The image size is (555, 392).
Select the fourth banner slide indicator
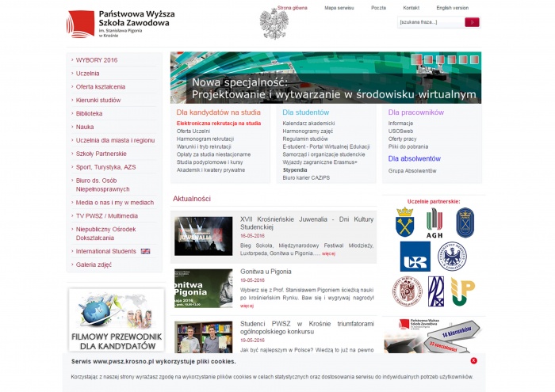(452, 59)
